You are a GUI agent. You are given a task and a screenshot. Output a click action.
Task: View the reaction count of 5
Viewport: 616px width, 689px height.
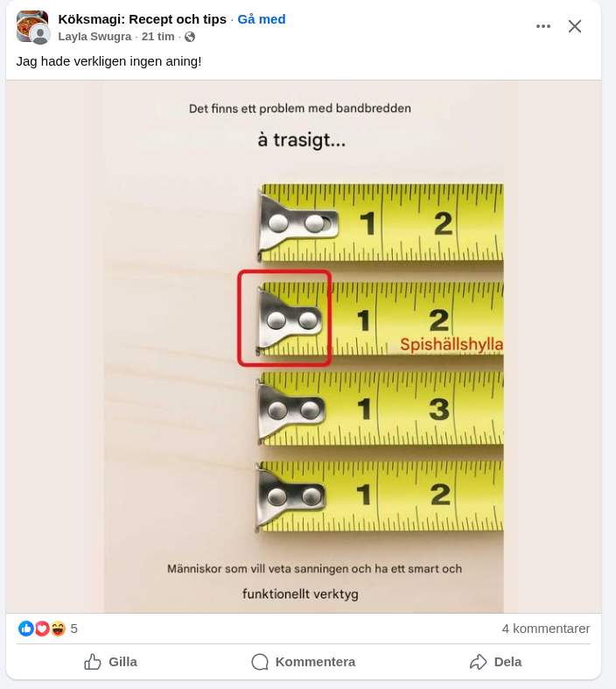pyautogui.click(x=73, y=629)
